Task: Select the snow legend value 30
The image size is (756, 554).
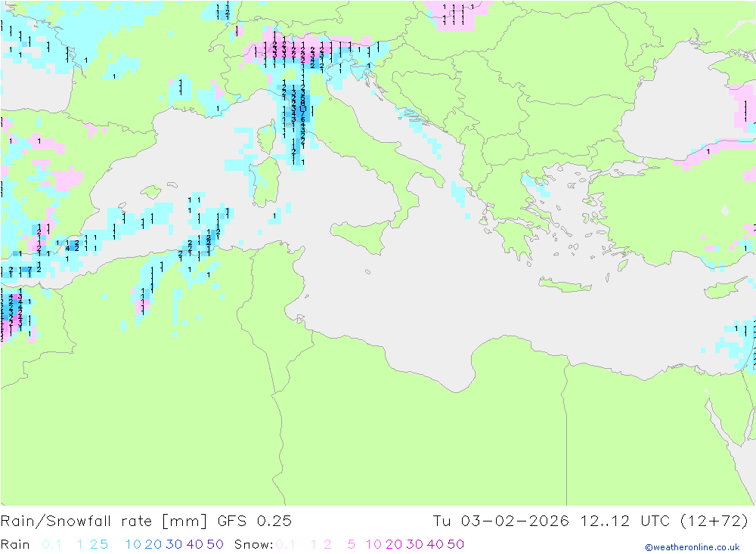Action: [x=414, y=544]
